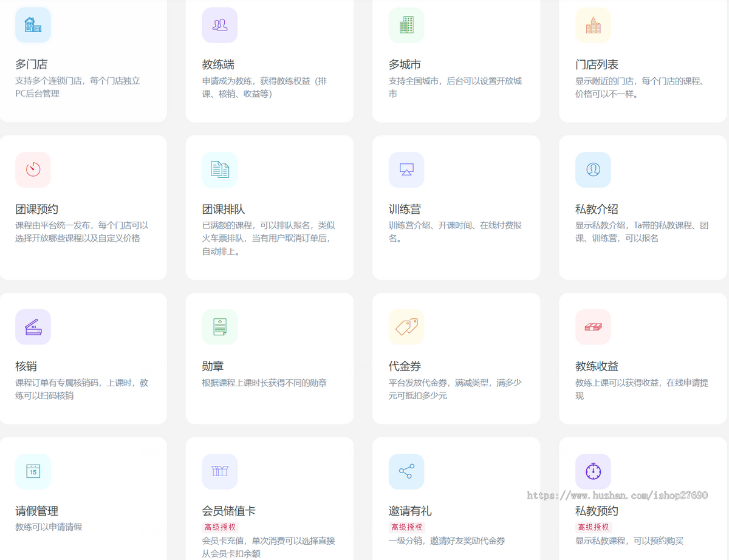Screen dimensions: 729x560
Task: Click description starting 支持多个连锁门店
Action: pyautogui.click(x=78, y=87)
